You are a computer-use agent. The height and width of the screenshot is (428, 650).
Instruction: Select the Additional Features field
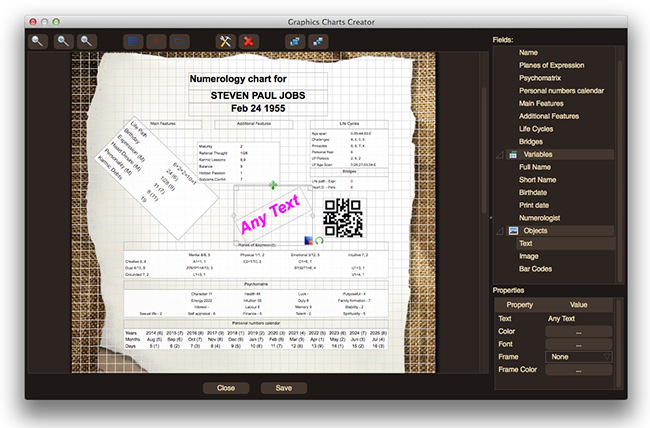tap(549, 117)
